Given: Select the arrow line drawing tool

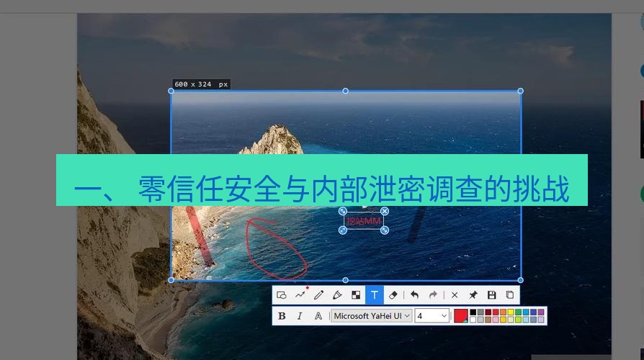Looking at the screenshot, I should click(300, 294).
